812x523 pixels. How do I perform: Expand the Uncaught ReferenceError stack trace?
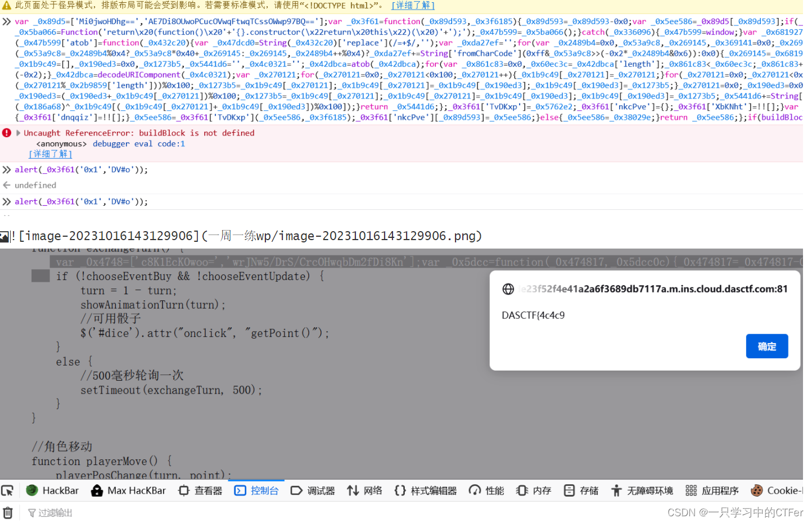[x=19, y=133]
